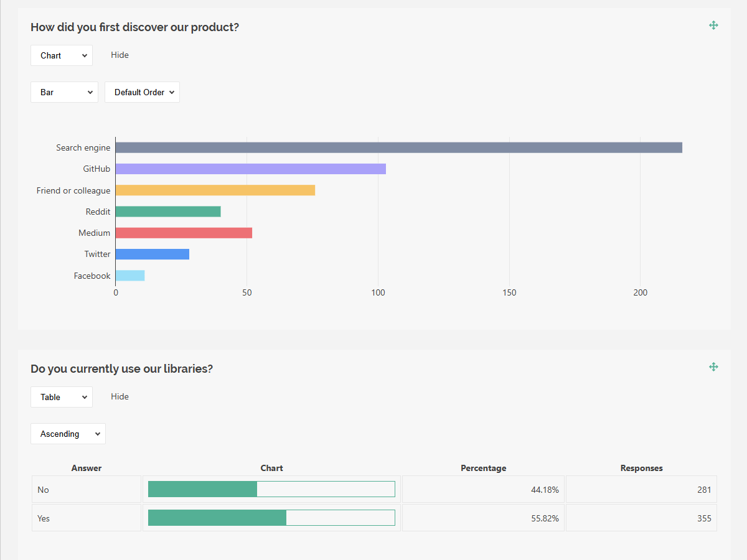Click the 'Medium' axis label

94,233
